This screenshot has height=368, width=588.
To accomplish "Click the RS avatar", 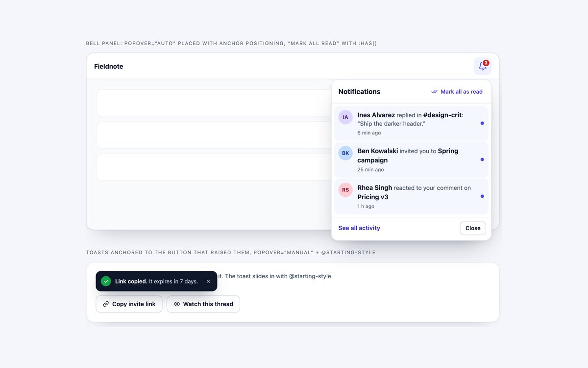I will [345, 190].
